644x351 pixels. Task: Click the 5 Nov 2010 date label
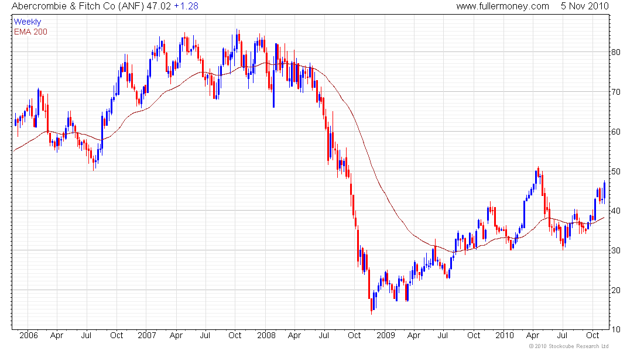point(585,6)
